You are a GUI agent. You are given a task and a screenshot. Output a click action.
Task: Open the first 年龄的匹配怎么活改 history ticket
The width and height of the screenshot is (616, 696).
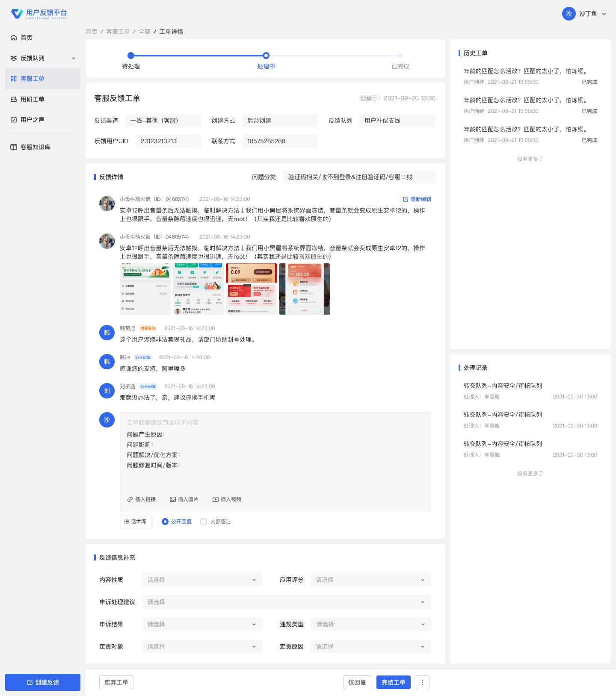530,76
